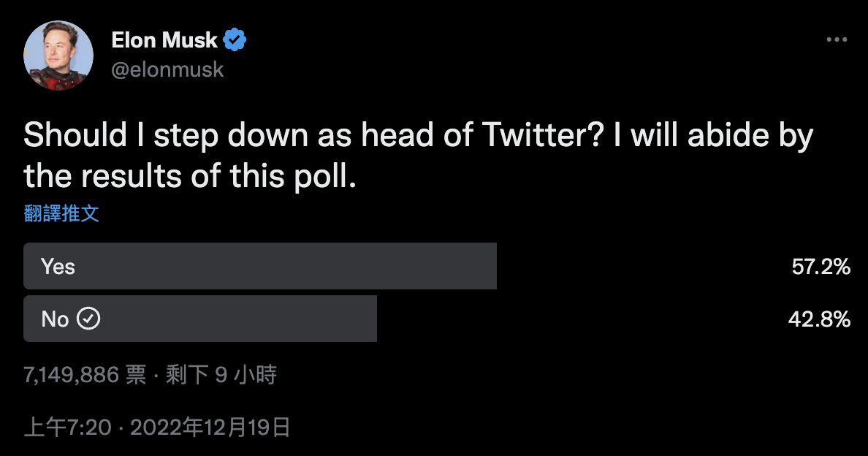Click the Elon Musk display name
868x456 pixels.
click(164, 40)
